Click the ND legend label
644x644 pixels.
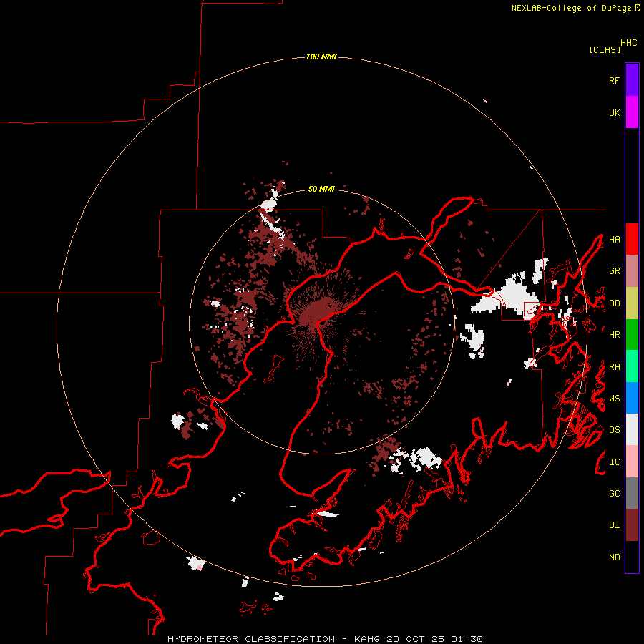coord(614,557)
